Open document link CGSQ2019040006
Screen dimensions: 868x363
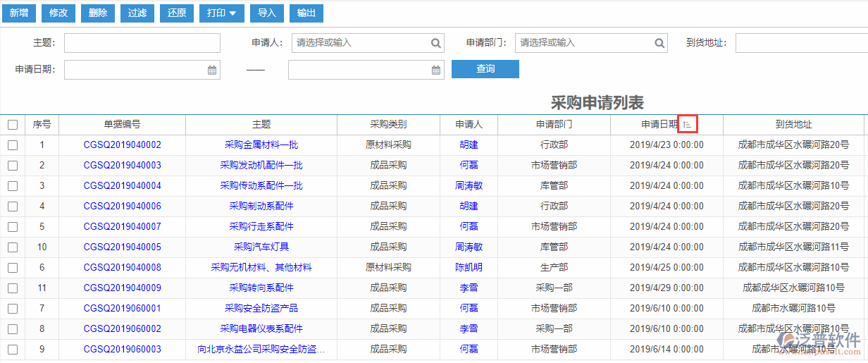pos(123,207)
